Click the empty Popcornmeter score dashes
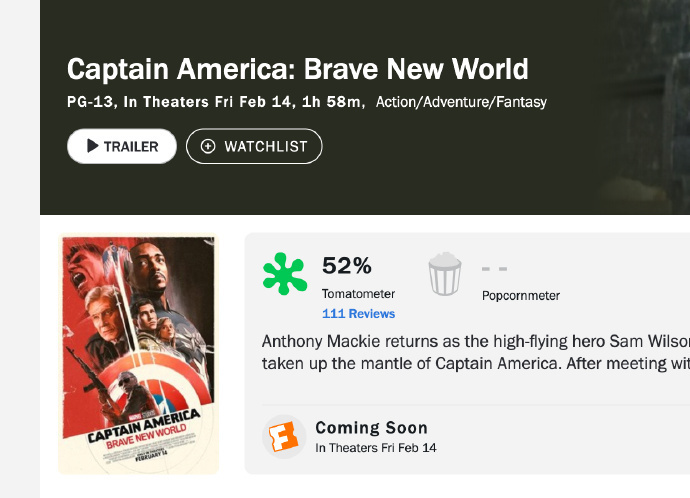 tap(494, 269)
